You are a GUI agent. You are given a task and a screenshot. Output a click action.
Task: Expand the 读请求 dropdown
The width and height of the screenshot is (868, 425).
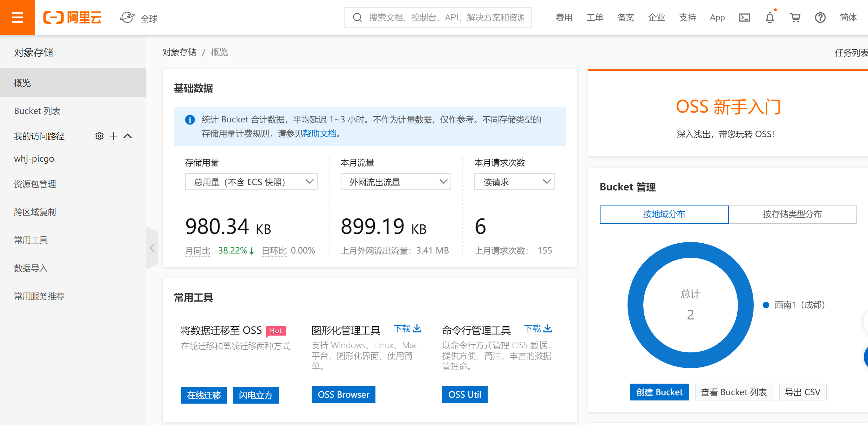coord(514,182)
